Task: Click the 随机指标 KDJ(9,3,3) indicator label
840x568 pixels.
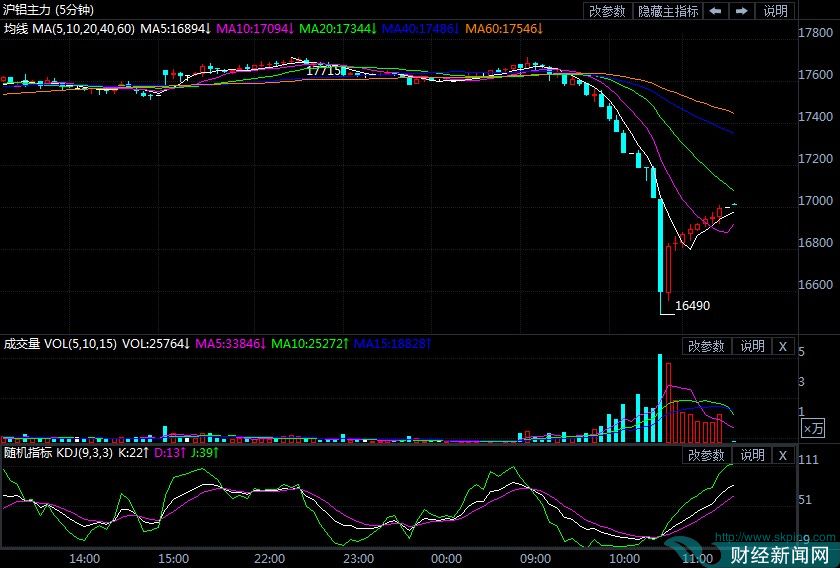Action: [58, 453]
